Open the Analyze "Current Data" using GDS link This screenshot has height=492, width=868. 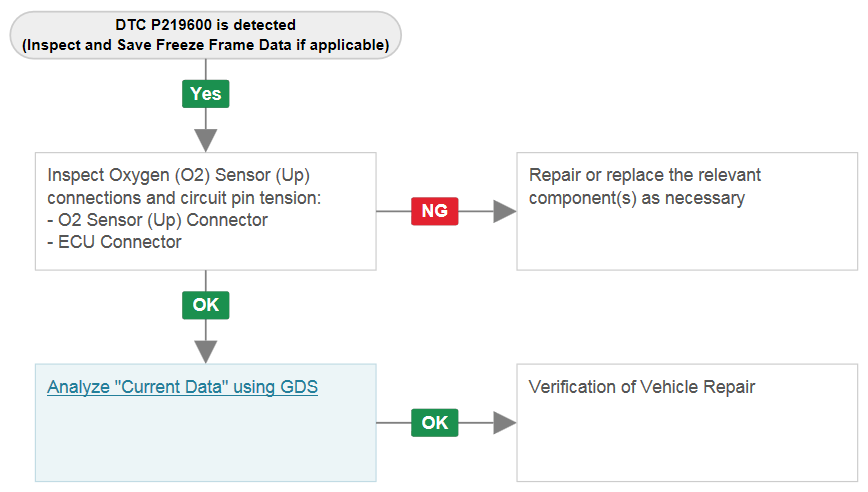tap(182, 387)
